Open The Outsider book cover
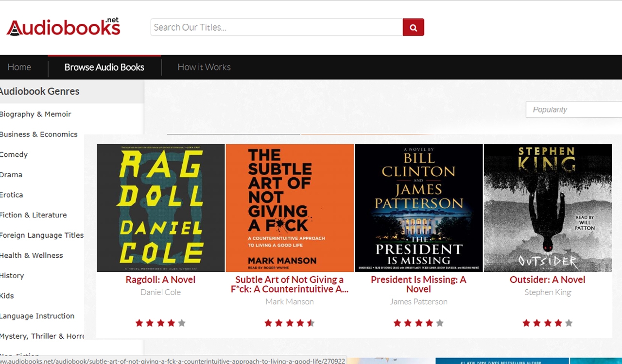This screenshot has width=622, height=364. 548,208
